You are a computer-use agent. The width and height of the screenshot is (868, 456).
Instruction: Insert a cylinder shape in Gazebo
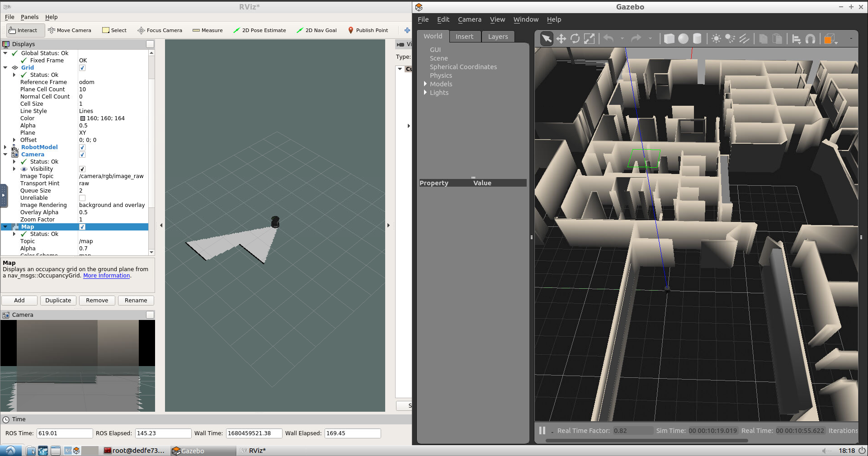point(697,38)
